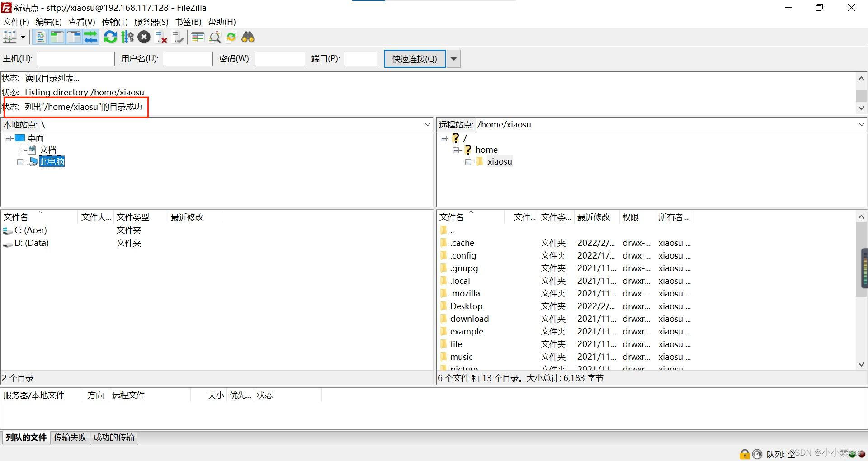Cancel the current operation
This screenshot has height=461, width=868.
click(x=144, y=37)
